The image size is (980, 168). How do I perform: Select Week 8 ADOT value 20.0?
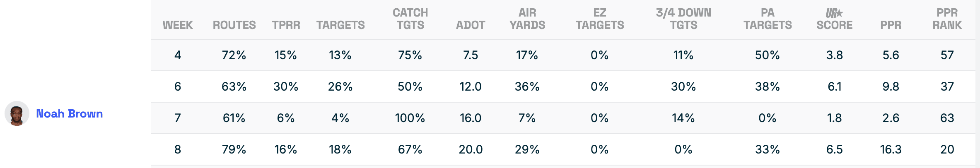(471, 149)
